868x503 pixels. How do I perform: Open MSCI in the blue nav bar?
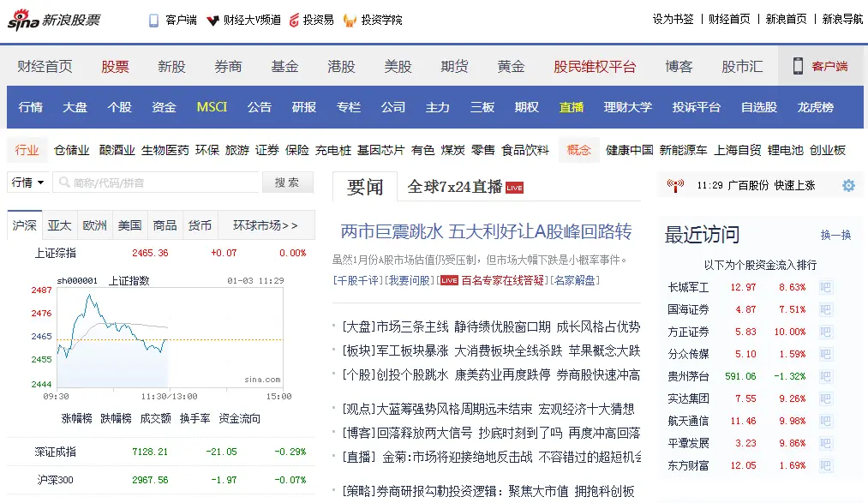212,107
